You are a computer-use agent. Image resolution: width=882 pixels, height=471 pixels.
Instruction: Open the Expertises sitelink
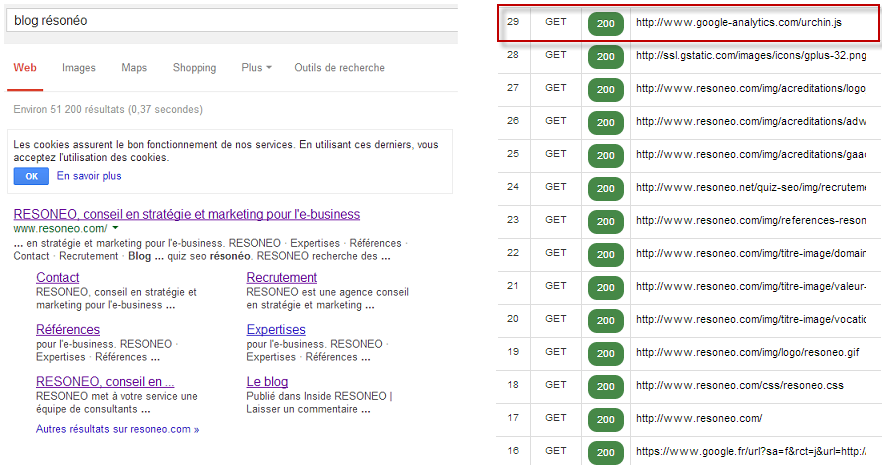[x=276, y=329]
